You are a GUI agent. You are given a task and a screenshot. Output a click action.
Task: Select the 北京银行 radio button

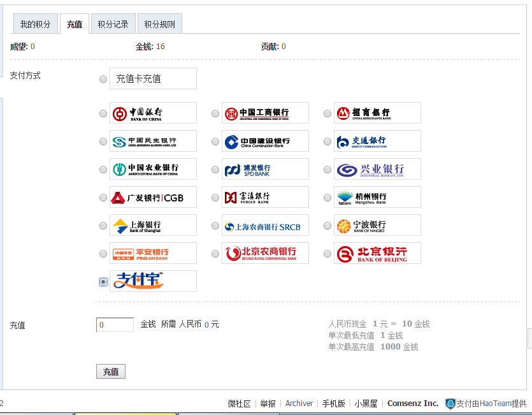[x=327, y=253]
